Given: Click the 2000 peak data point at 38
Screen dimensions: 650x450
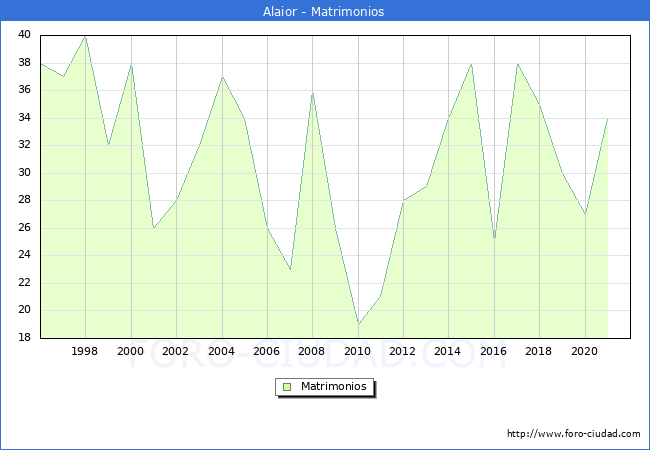Looking at the screenshot, I should coord(131,64).
